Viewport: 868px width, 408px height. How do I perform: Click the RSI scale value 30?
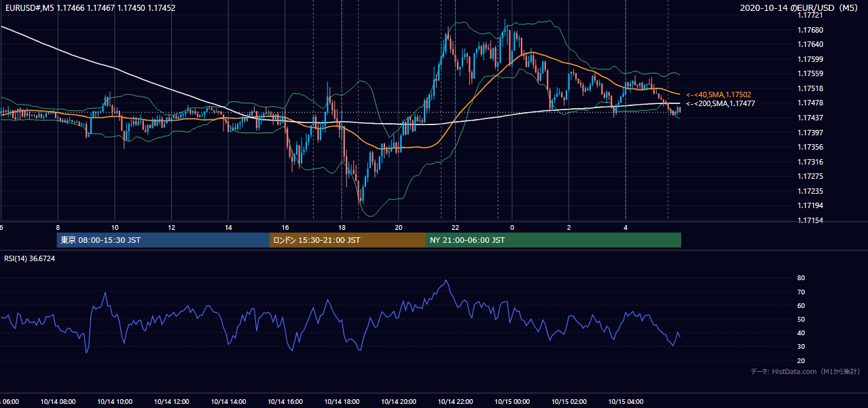pos(801,346)
